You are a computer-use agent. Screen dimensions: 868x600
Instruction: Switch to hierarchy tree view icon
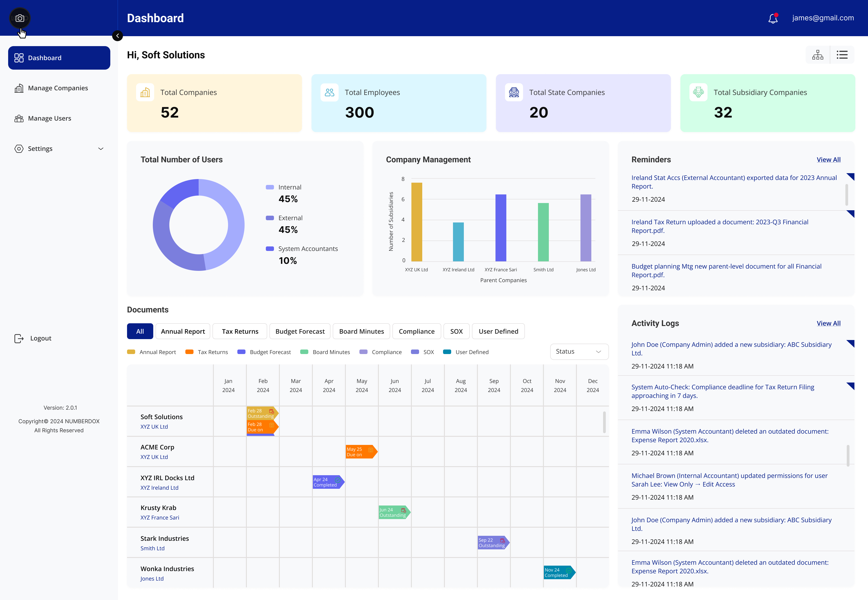pos(818,54)
